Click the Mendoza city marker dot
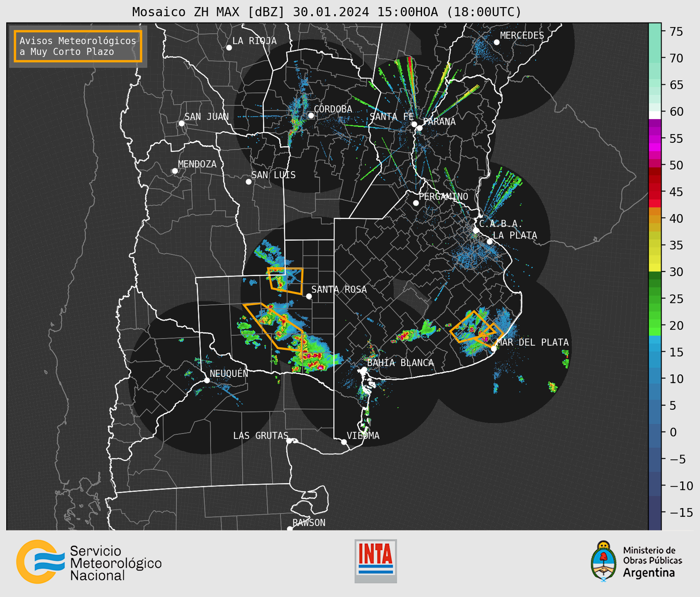Viewport: 700px width, 597px height. 175,171
